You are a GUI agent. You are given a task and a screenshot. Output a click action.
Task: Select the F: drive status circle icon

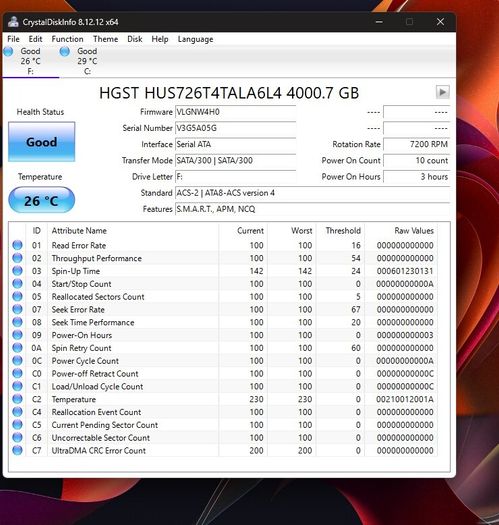(x=8, y=51)
